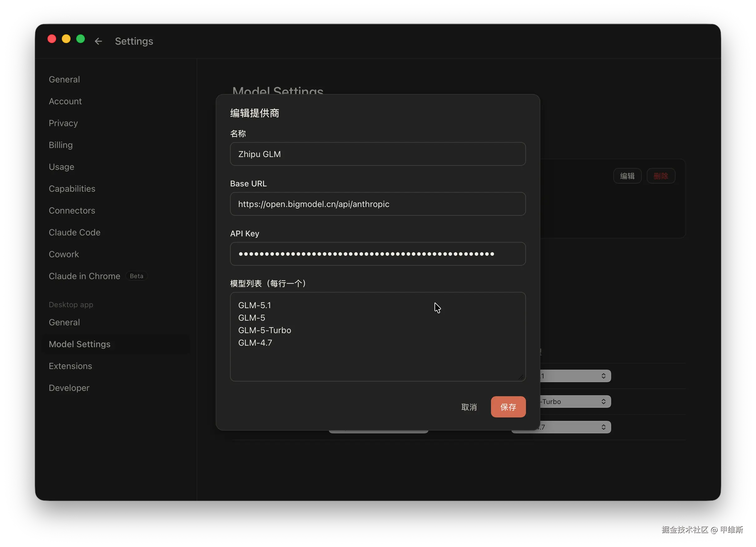756x547 pixels.
Task: Open the top partially hidden model dropdown
Action: [575, 376]
